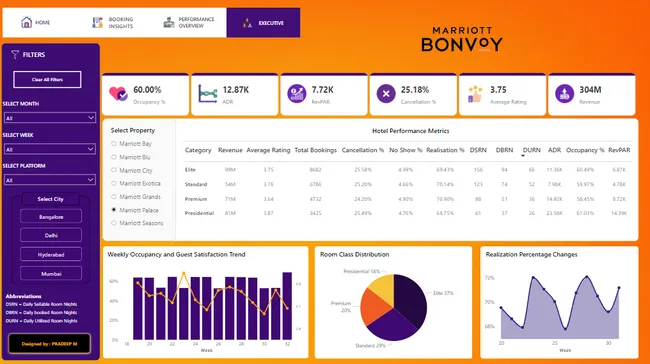This screenshot has width=650, height=364.
Task: Click the Marriott Bonvoy logo
Action: [x=462, y=39]
